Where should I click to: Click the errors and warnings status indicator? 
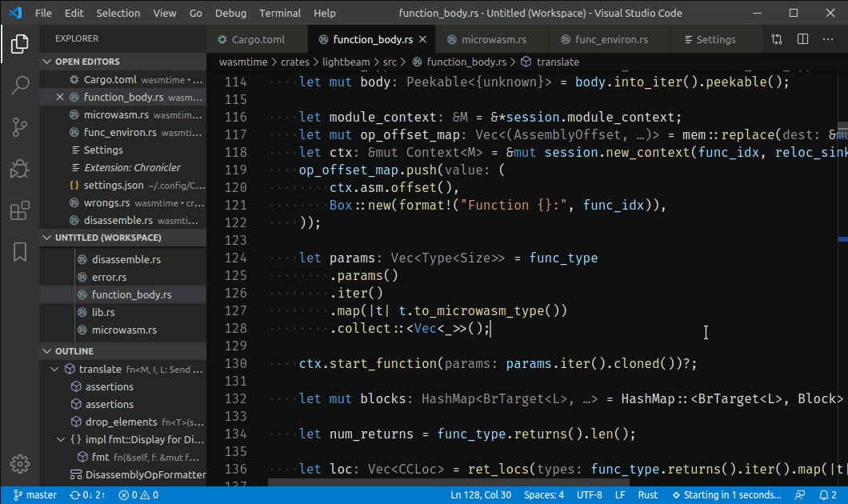(138, 495)
